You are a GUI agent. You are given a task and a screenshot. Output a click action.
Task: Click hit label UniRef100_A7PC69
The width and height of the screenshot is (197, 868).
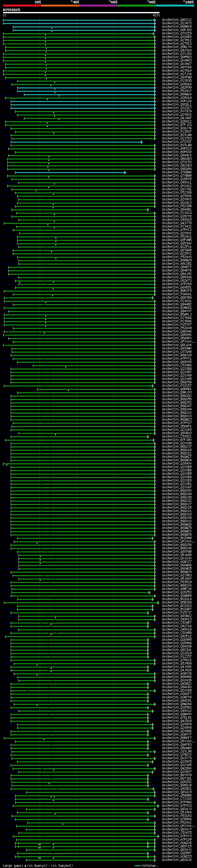[x=176, y=839]
